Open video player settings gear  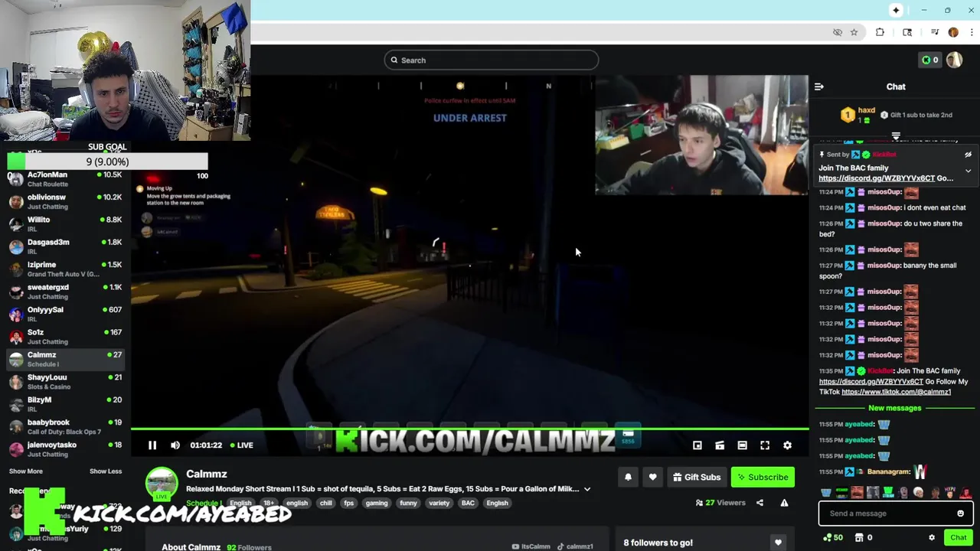coord(787,445)
